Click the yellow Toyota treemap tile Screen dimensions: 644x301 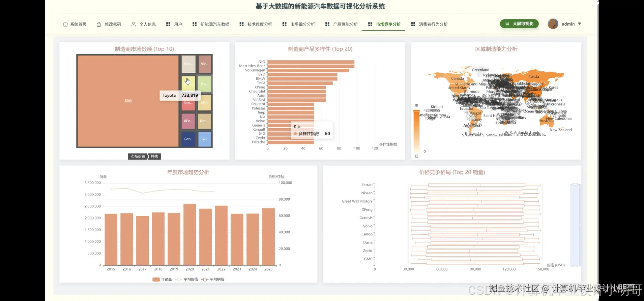[x=188, y=83]
